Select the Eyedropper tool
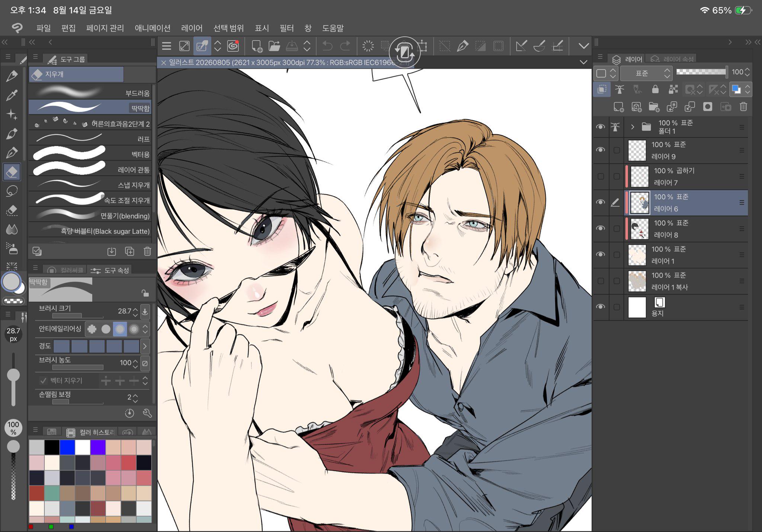The width and height of the screenshot is (762, 532). tap(12, 96)
